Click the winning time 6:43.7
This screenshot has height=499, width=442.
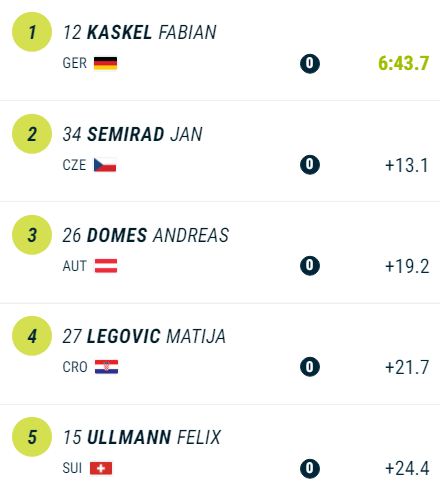click(403, 63)
